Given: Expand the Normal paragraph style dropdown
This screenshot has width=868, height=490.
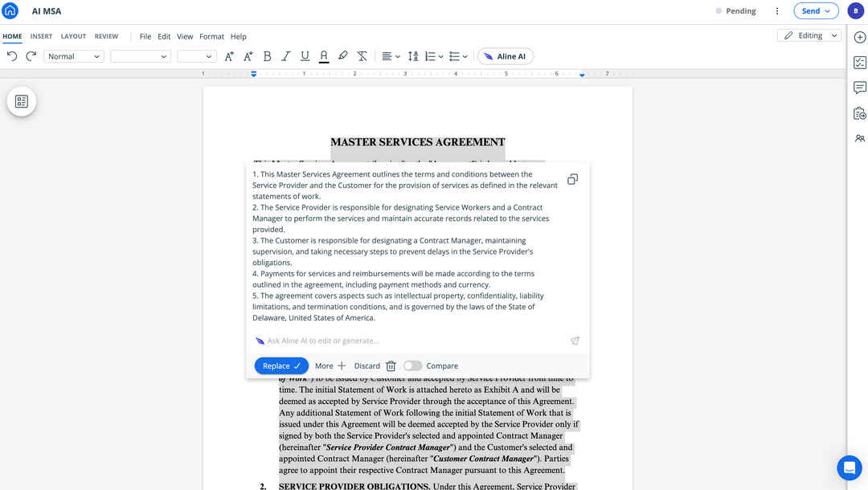Looking at the screenshot, I should (74, 56).
